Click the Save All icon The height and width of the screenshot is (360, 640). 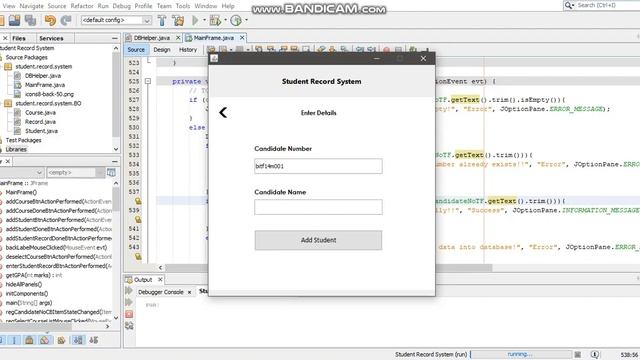31,20
